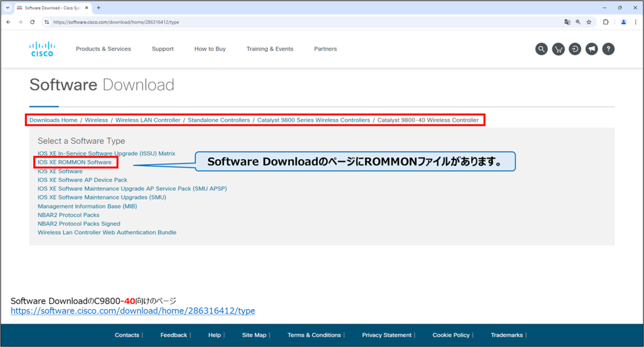Click the login arrow icon

coord(575,49)
